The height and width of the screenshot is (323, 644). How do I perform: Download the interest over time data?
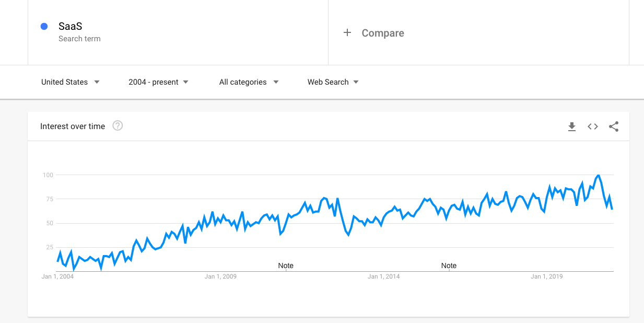[x=572, y=126]
